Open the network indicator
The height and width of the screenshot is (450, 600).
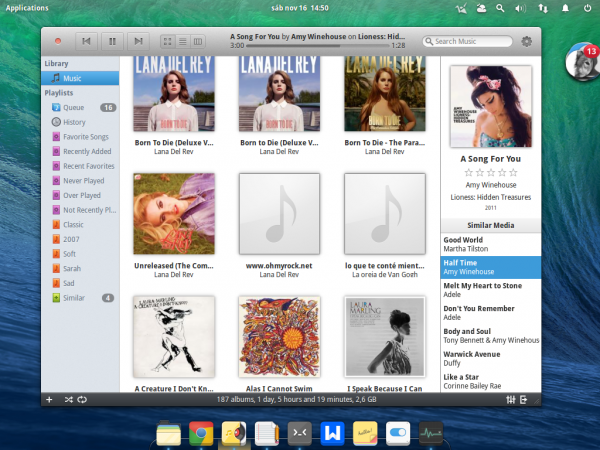(543, 8)
